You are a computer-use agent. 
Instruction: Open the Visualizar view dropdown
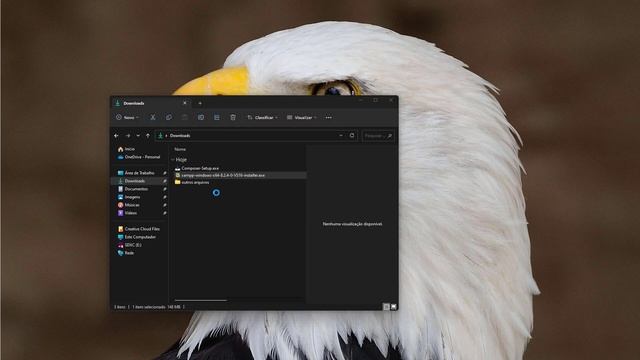301,118
